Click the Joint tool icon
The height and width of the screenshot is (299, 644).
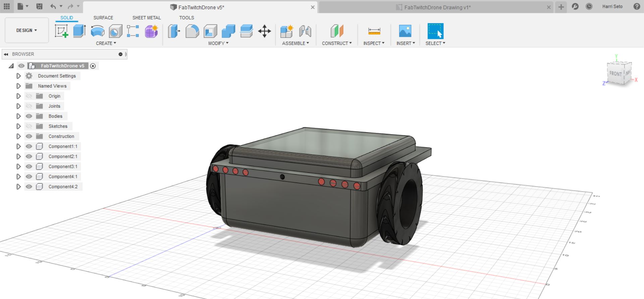(x=305, y=31)
